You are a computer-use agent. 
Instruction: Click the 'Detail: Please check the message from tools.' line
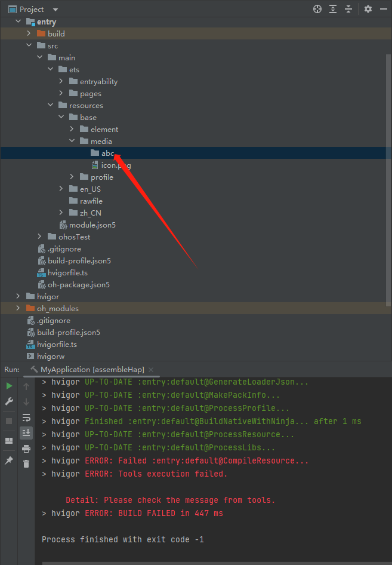(170, 500)
